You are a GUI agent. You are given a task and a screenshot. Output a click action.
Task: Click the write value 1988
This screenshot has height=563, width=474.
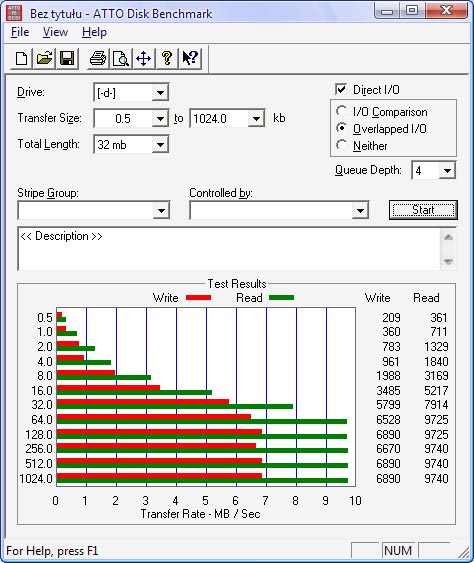(x=388, y=376)
